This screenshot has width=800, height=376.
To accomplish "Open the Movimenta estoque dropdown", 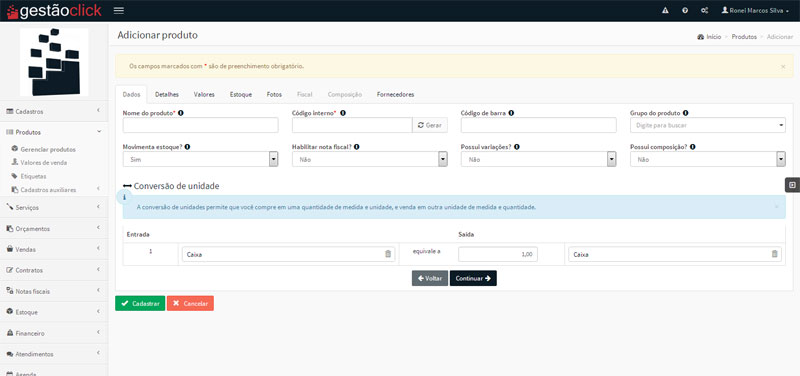I will pos(201,159).
